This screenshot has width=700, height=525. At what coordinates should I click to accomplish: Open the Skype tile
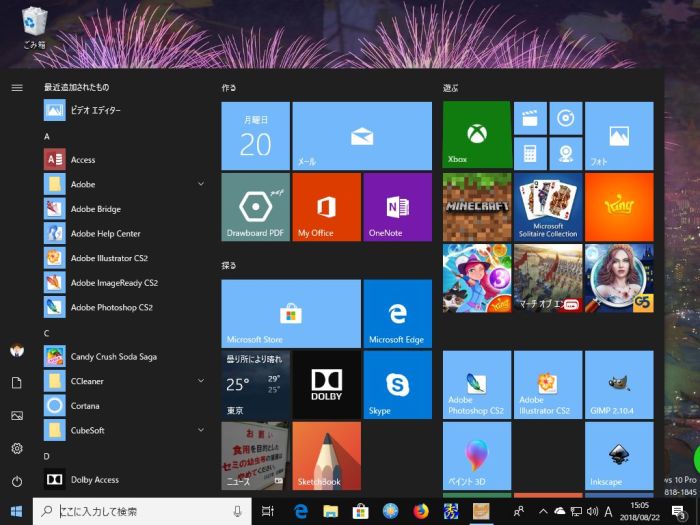[397, 384]
